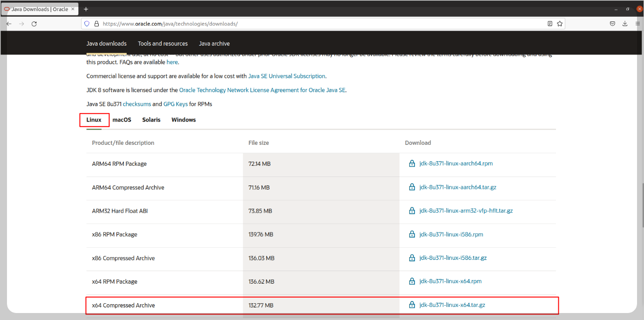
Task: Click the 'Download' column header
Action: (418, 143)
